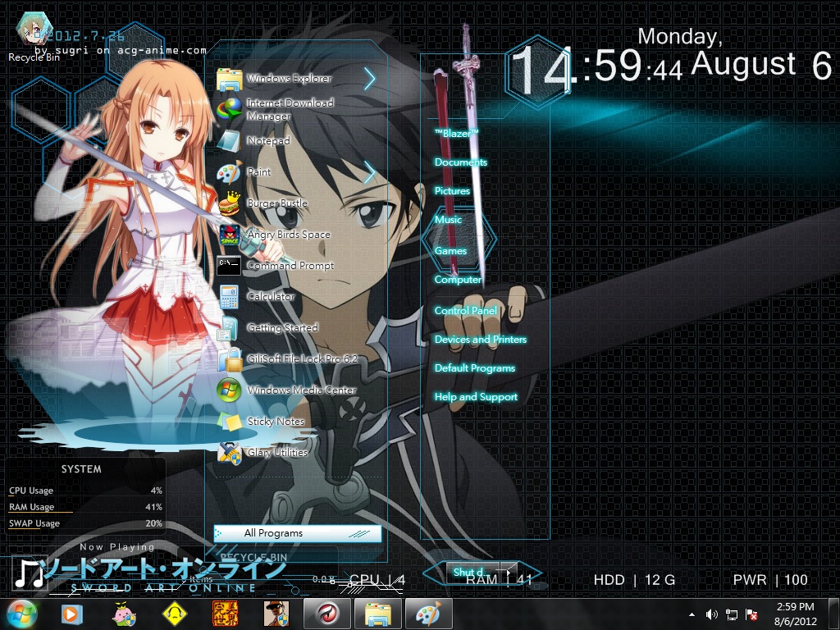This screenshot has height=630, width=840.
Task: Click the All Programs button
Action: 296,533
